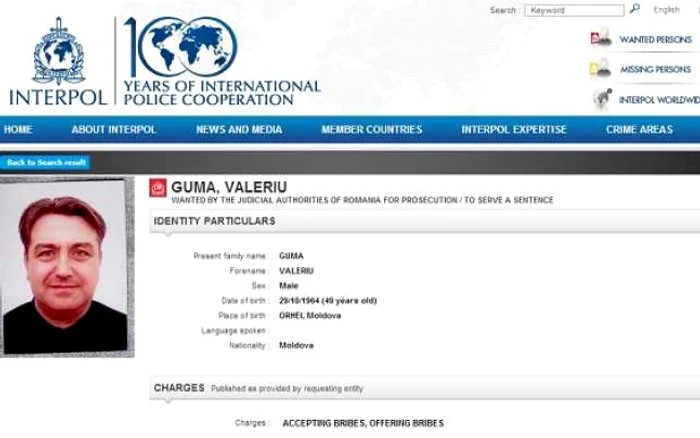Image resolution: width=700 pixels, height=438 pixels.
Task: Select the ACCEPTING BRIBES, OFFERING BRIBES text
Action: (x=363, y=423)
